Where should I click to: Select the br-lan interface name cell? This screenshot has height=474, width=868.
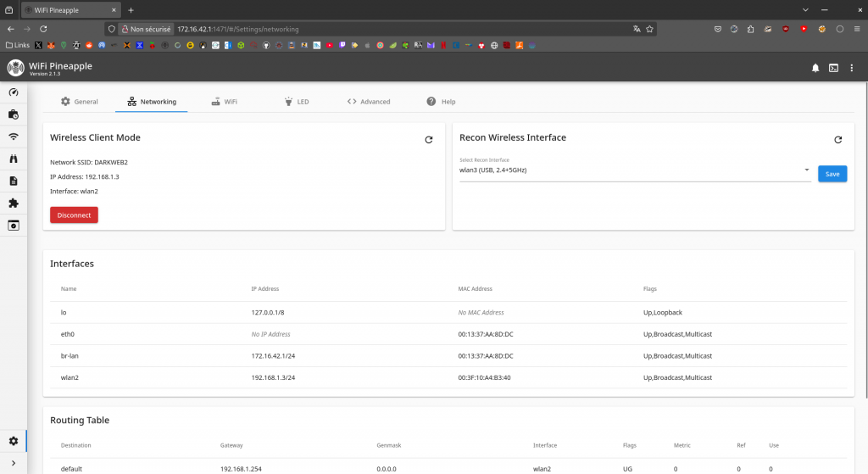pos(70,355)
